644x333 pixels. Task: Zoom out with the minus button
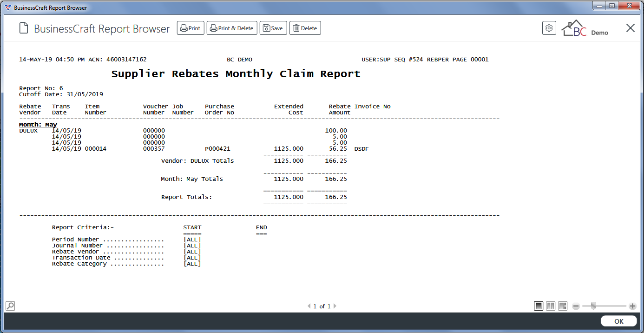tap(576, 306)
